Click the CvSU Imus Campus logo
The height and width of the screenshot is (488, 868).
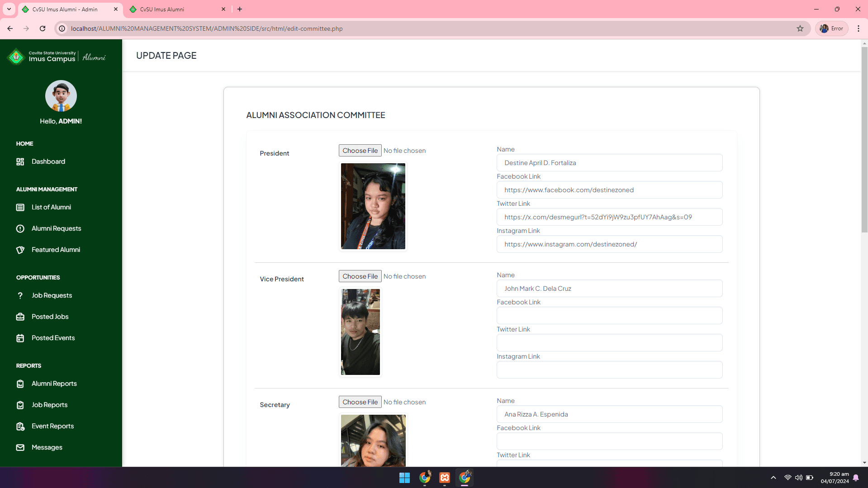[x=57, y=57]
